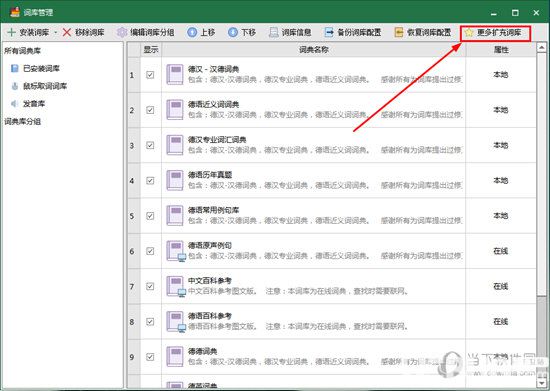Uncheck the 德语历年真题 display checkbox

[x=150, y=181]
